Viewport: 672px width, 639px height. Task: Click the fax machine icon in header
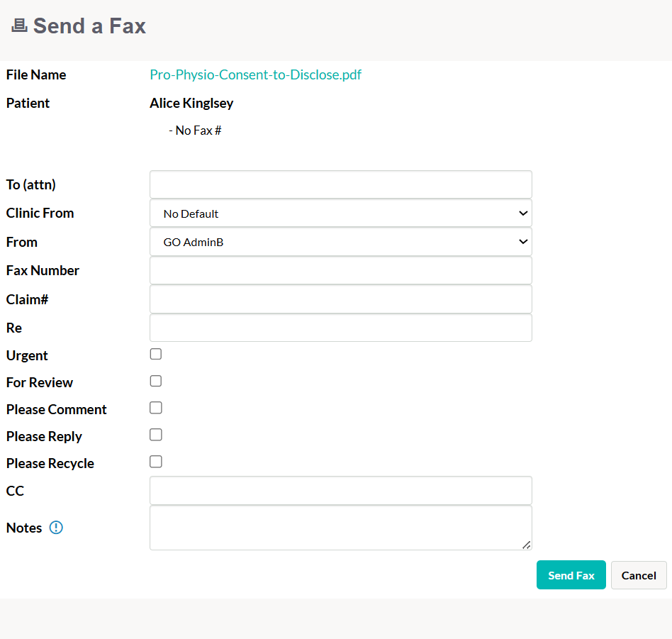(19, 26)
